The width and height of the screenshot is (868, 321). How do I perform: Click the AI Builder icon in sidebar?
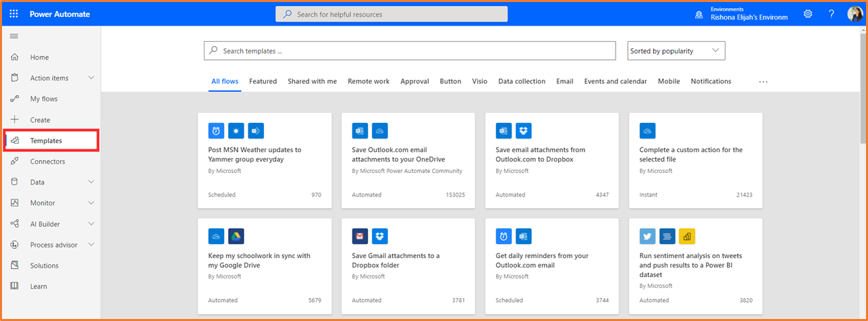[15, 224]
